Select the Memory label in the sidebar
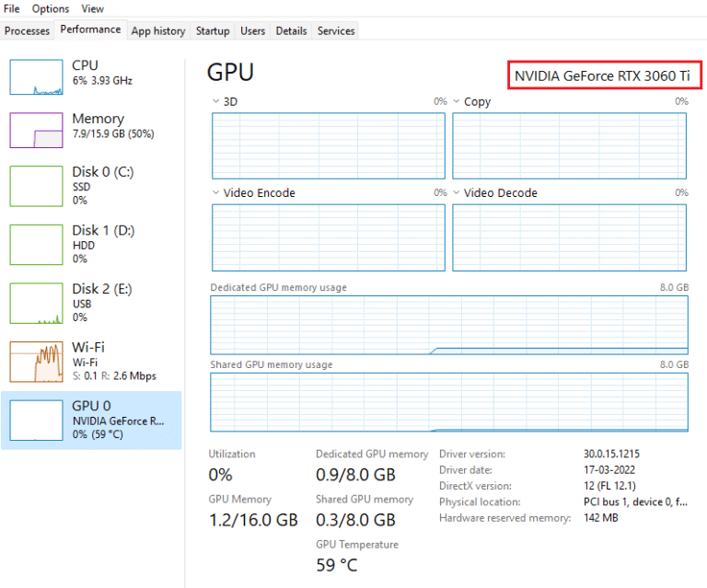This screenshot has width=707, height=588. (98, 119)
